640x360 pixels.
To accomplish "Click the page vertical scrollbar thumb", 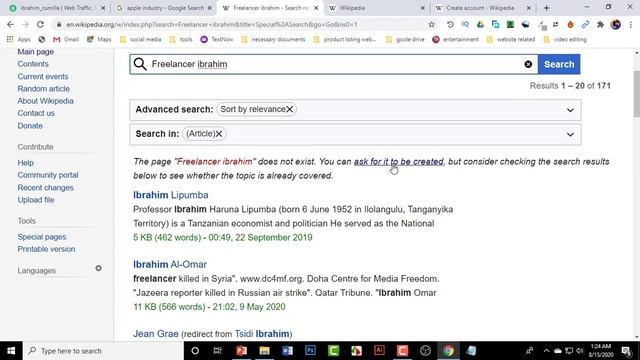I will coord(636,93).
